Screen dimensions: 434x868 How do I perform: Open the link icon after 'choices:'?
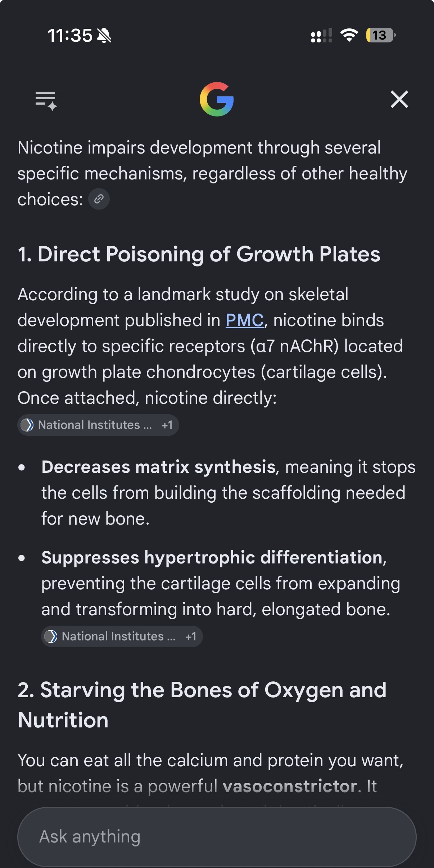99,199
